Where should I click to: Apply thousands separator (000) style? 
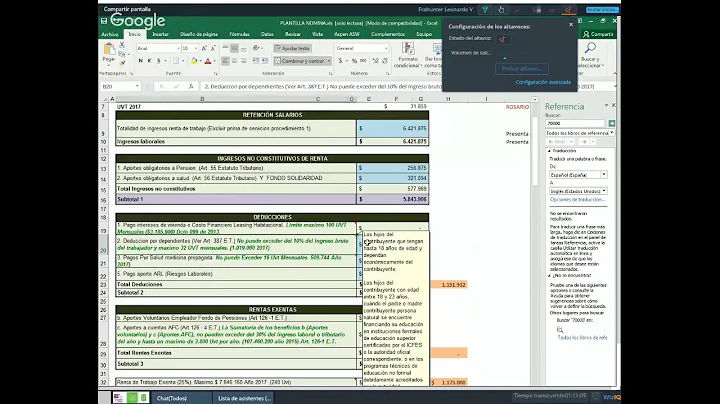tap(363, 61)
